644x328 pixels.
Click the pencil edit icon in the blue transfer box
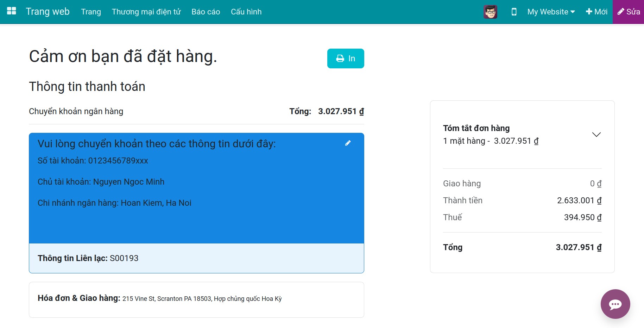click(348, 143)
